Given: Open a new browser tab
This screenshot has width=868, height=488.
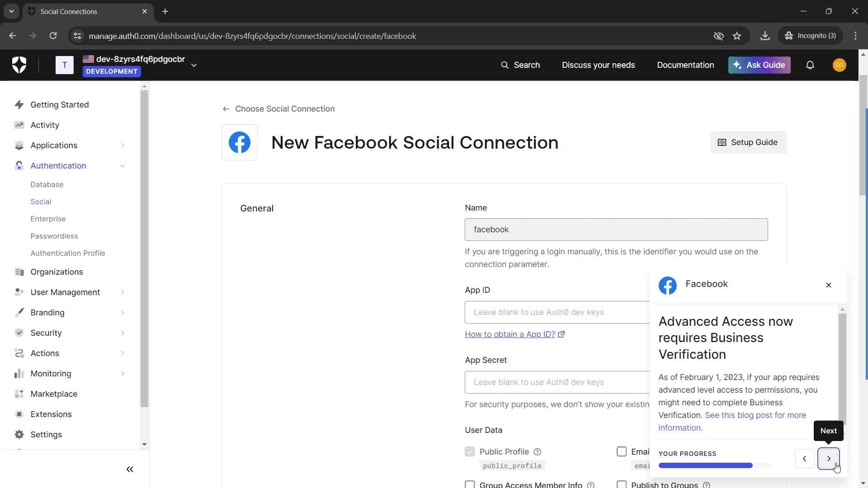Looking at the screenshot, I should [x=165, y=11].
